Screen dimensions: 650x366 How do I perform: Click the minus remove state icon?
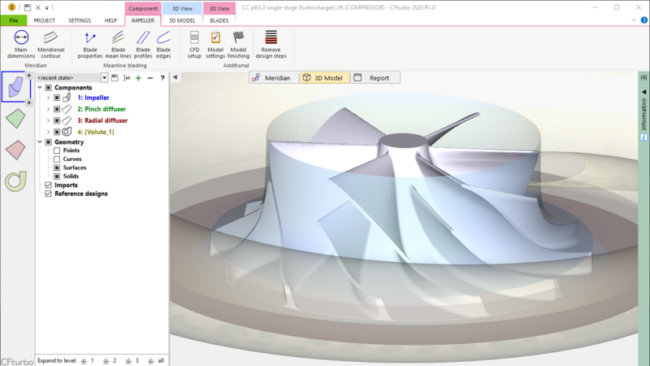150,78
